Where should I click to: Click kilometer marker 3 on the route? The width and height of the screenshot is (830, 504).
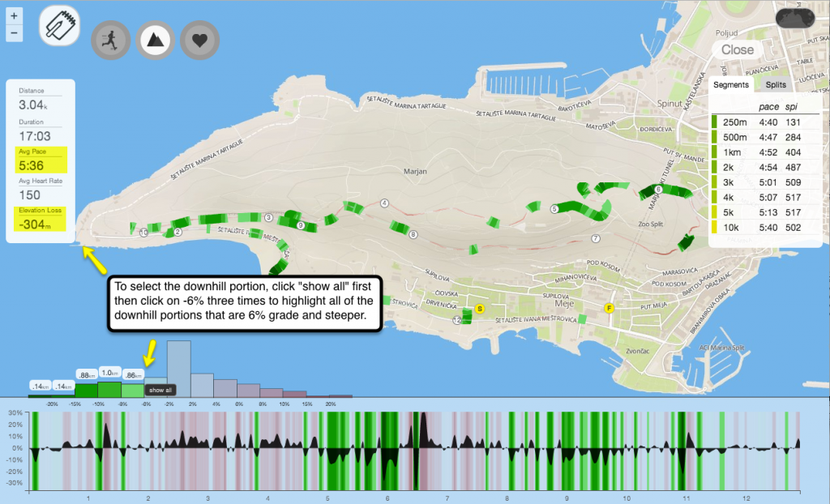(268, 218)
